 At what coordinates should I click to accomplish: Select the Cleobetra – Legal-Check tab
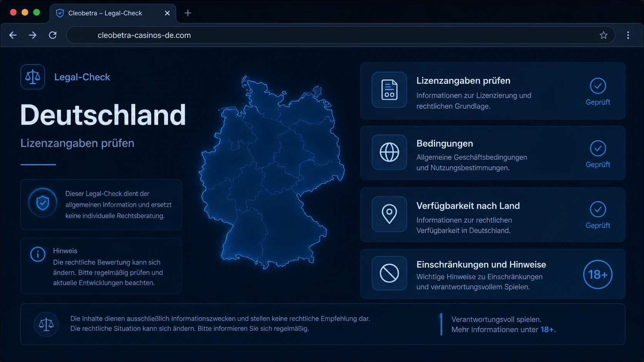click(x=113, y=14)
